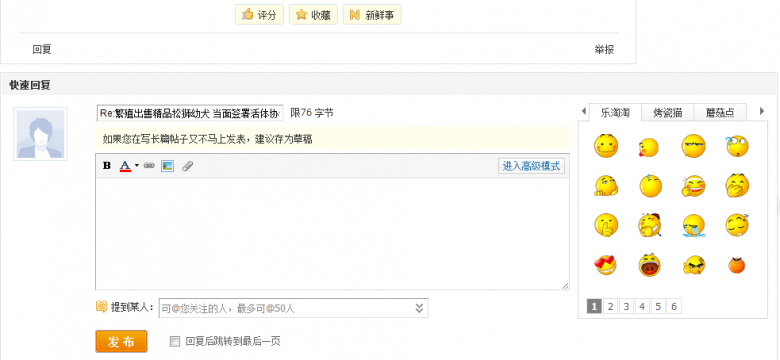Click the font color A icon
Image resolution: width=780 pixels, height=360 pixels.
[x=125, y=166]
